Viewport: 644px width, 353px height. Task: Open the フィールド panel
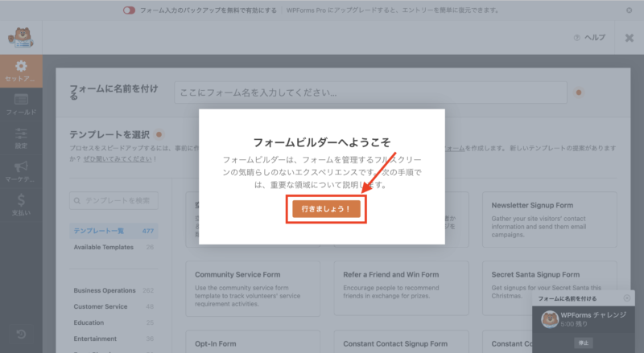tap(21, 105)
